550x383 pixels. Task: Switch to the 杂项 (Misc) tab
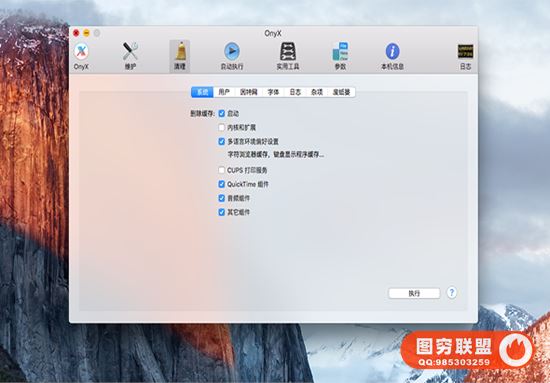[x=316, y=92]
